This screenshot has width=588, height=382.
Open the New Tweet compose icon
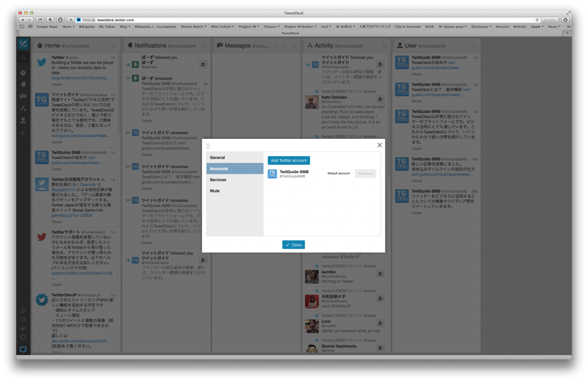pos(23,44)
